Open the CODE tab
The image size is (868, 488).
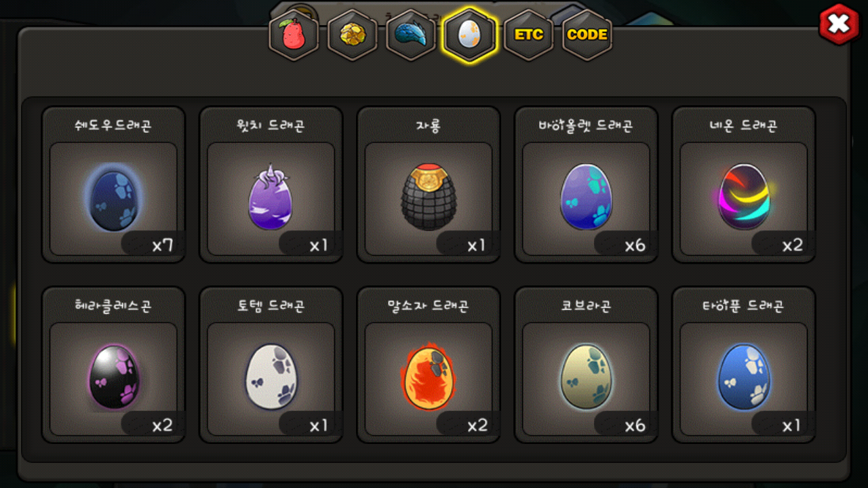pos(587,35)
